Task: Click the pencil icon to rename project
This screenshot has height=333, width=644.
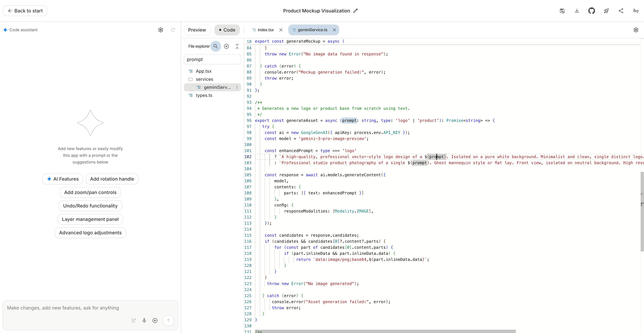Action: [x=356, y=11]
